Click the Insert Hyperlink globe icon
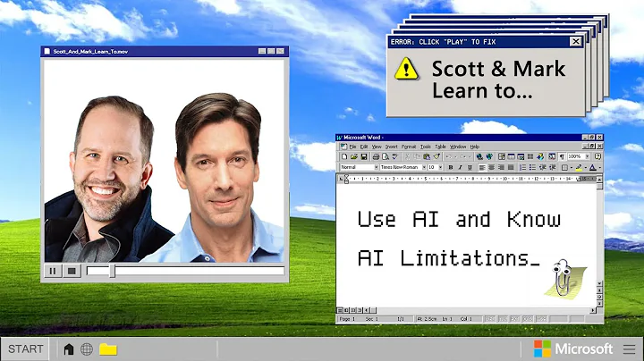644x361 pixels. pyautogui.click(x=479, y=156)
